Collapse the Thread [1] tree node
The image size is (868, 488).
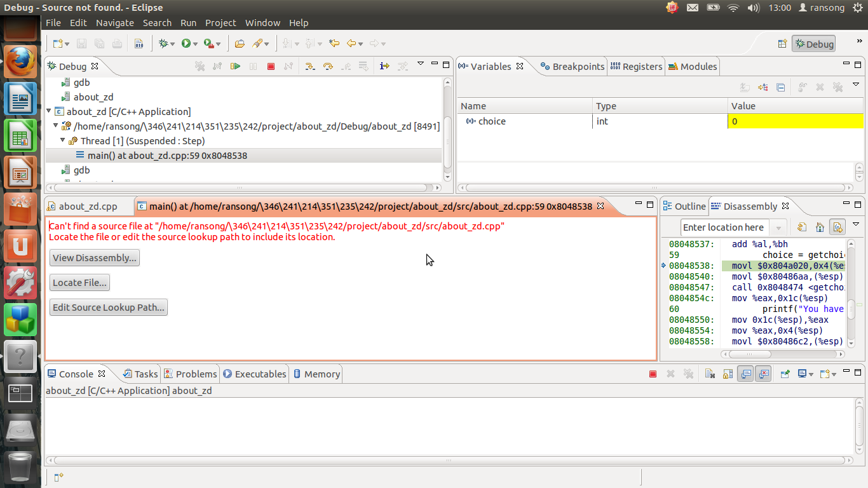63,140
